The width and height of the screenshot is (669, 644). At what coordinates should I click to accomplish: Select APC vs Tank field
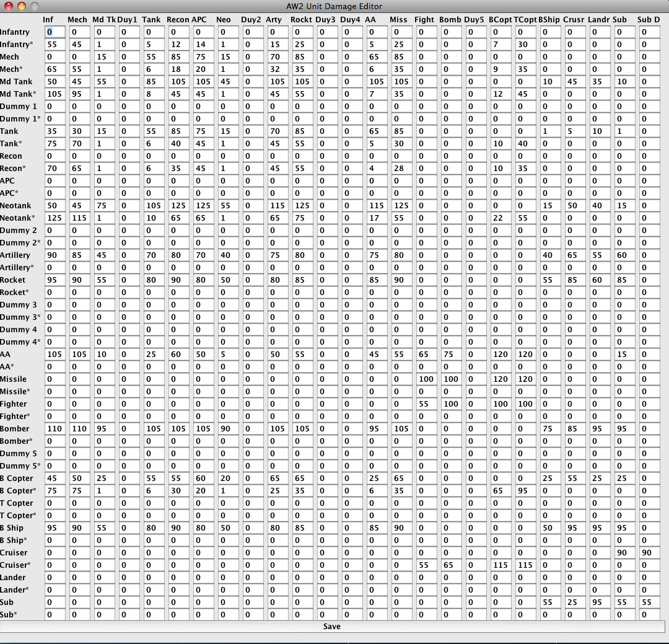(x=154, y=180)
